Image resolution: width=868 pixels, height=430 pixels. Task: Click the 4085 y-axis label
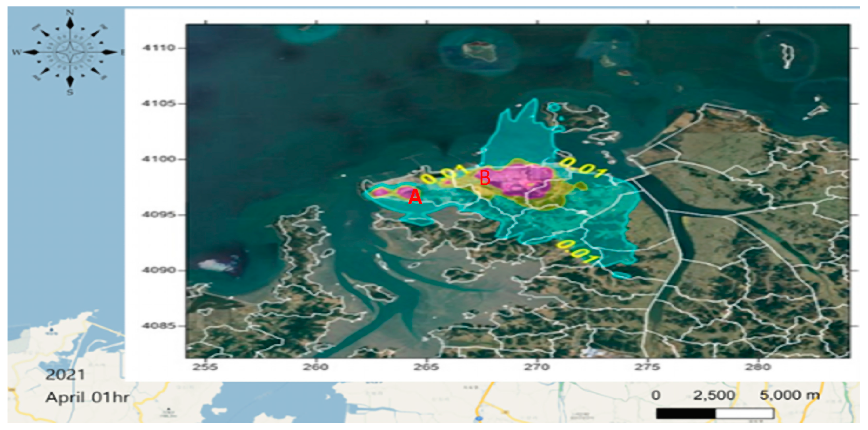point(159,326)
